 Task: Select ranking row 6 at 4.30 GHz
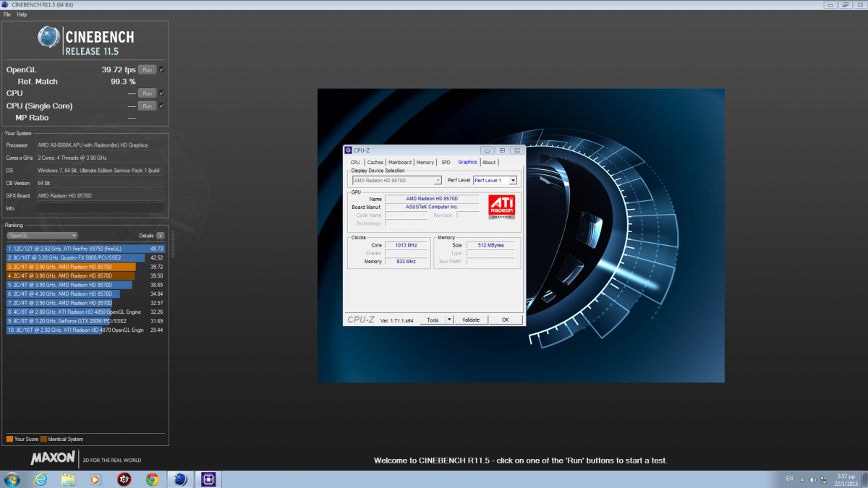(x=85, y=294)
